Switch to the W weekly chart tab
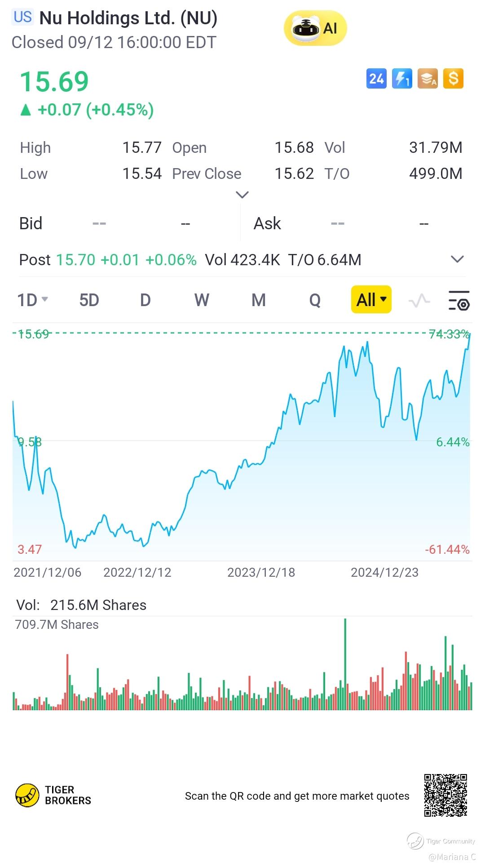 click(202, 300)
